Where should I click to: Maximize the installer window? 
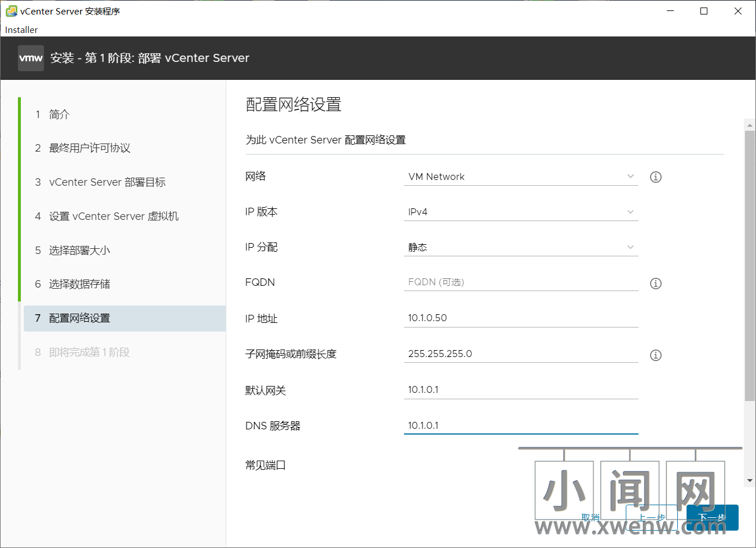(704, 11)
